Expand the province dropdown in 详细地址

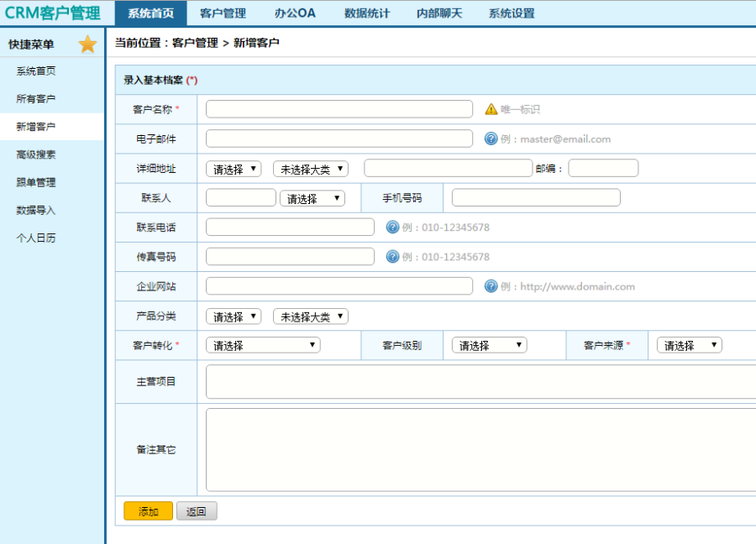pyautogui.click(x=233, y=168)
